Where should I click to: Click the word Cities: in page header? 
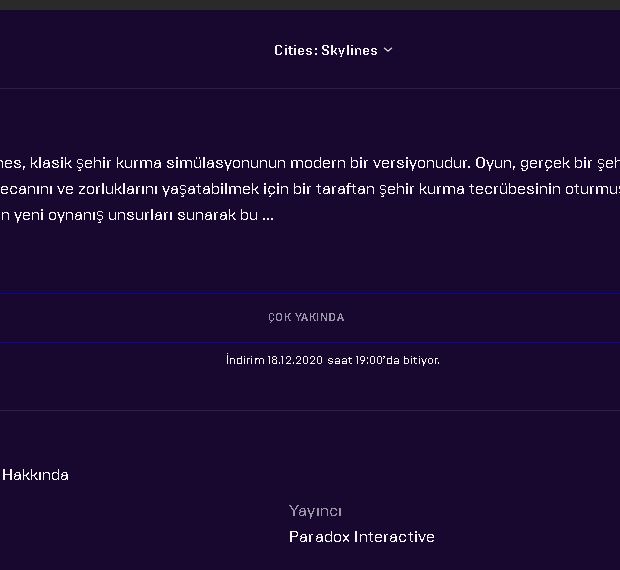(x=295, y=50)
